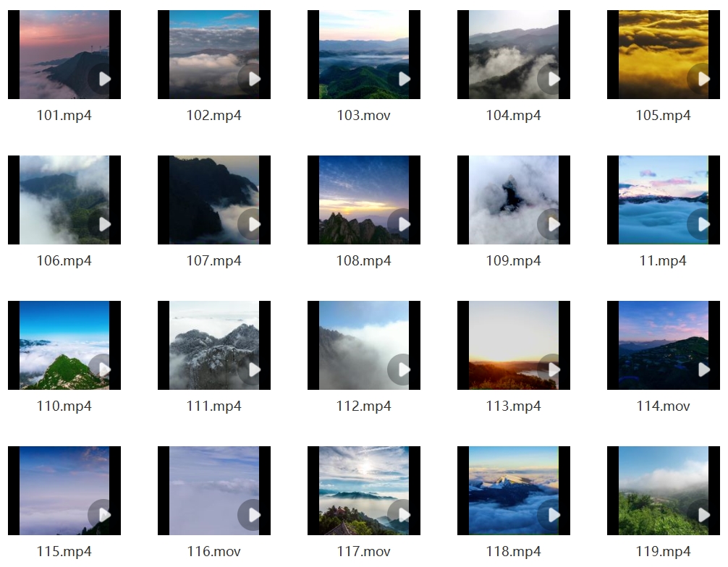Select the file name 108.mp4
The image size is (728, 567).
363,260
